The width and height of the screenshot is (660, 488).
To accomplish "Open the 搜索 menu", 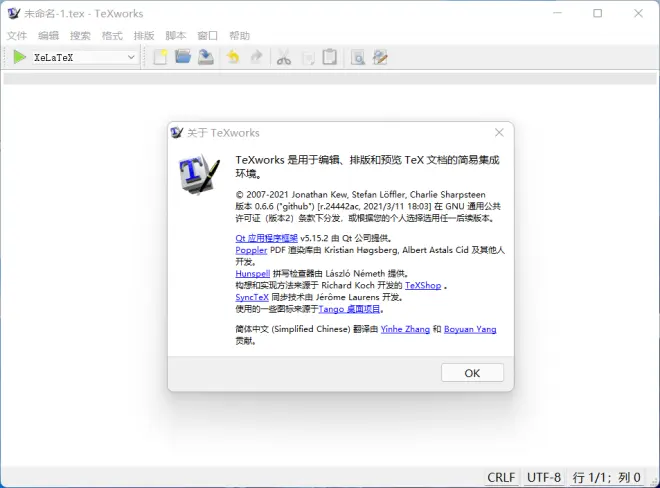I will pyautogui.click(x=80, y=36).
